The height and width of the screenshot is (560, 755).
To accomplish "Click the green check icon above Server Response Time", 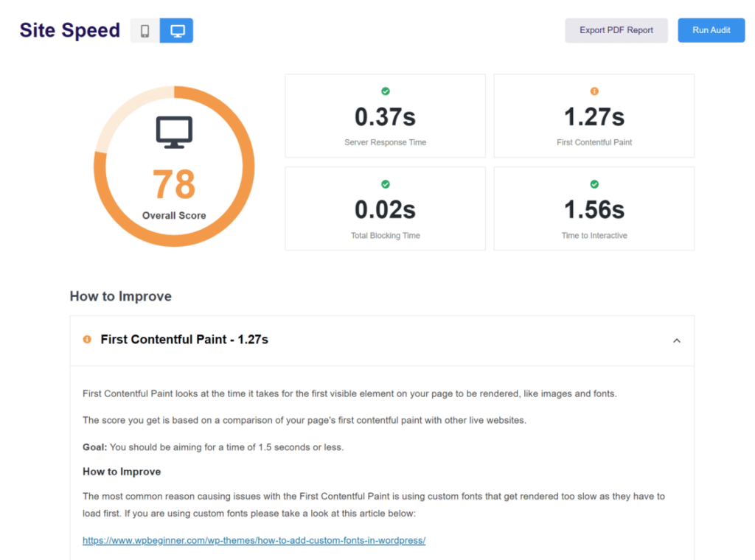I will click(385, 91).
